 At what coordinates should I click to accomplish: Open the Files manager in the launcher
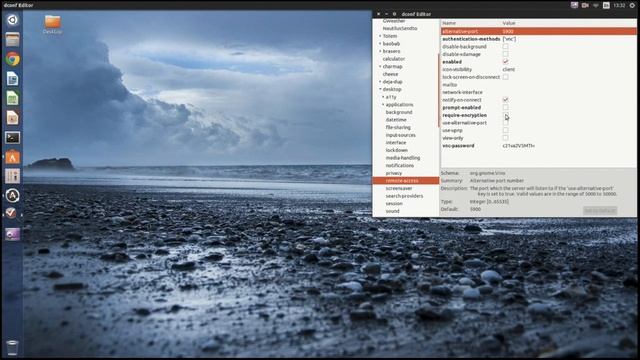coord(12,40)
